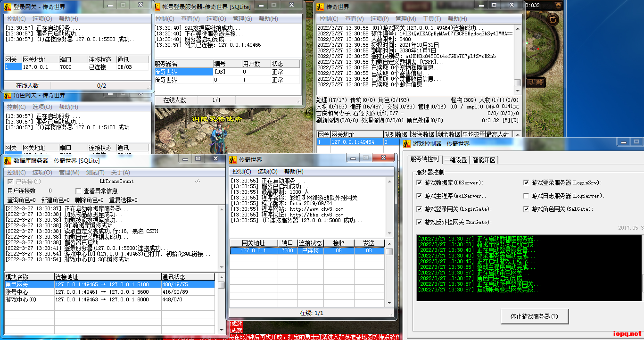
Task: Click the 通讯状态 column header in 数据库服务器
Action: [x=188, y=277]
